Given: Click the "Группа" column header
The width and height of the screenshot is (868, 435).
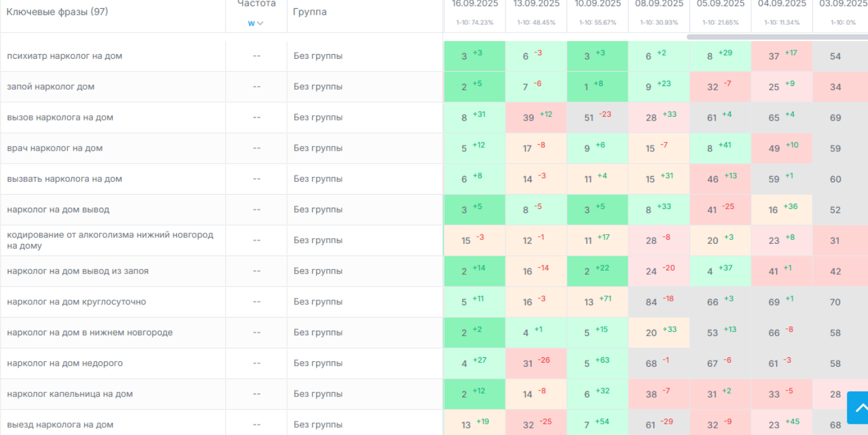Looking at the screenshot, I should 310,12.
